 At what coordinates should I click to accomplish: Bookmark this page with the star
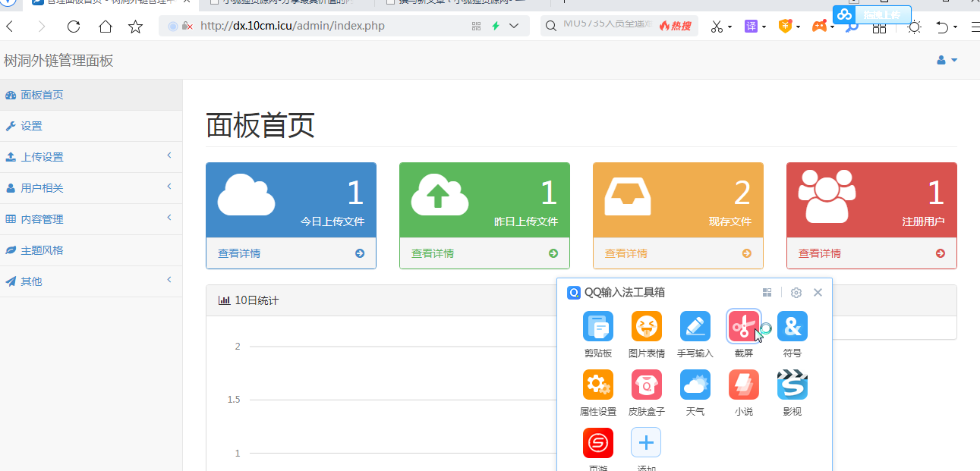[x=136, y=27]
